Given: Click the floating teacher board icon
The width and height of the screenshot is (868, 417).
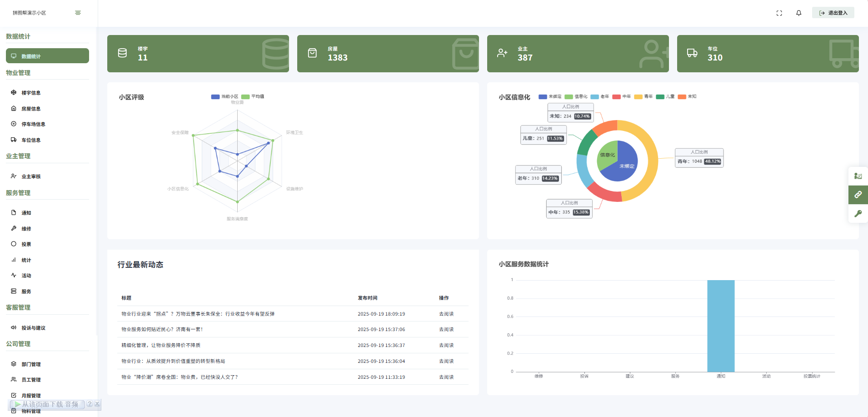Looking at the screenshot, I should click(858, 176).
